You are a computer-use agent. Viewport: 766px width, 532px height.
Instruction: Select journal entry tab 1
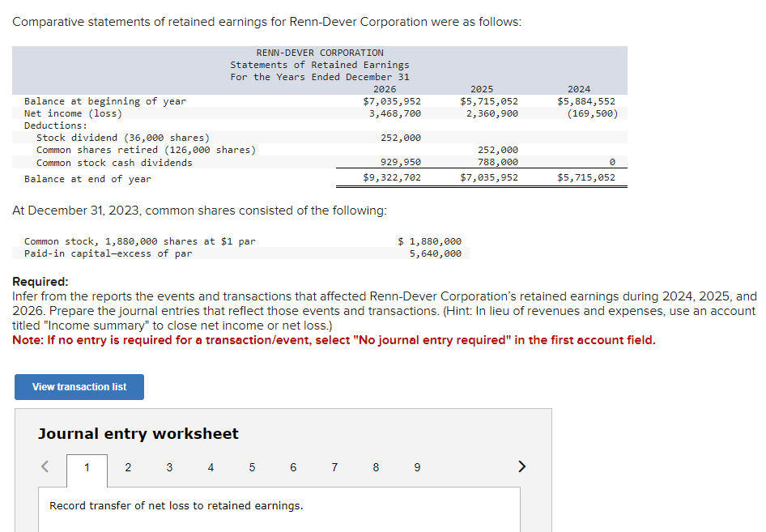pos(87,468)
